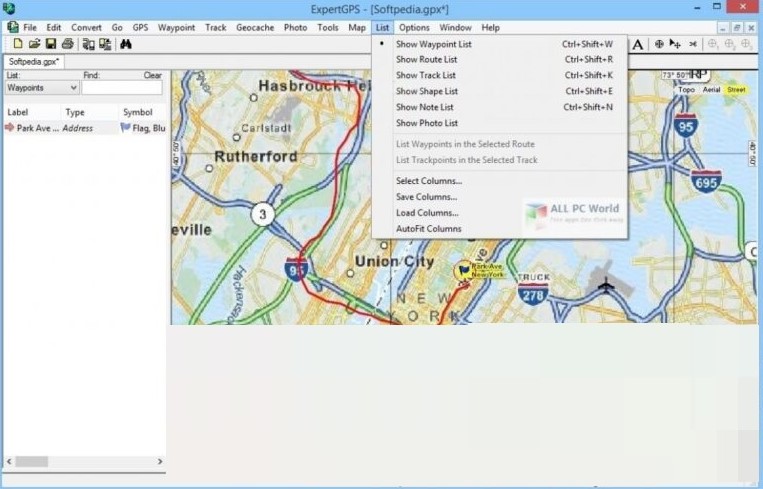Open the Track menu
The height and width of the screenshot is (489, 763).
point(216,28)
